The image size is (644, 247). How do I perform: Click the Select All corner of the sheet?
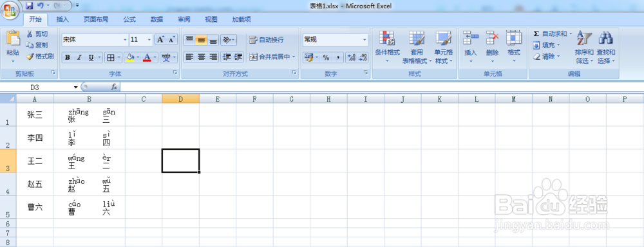(8, 98)
